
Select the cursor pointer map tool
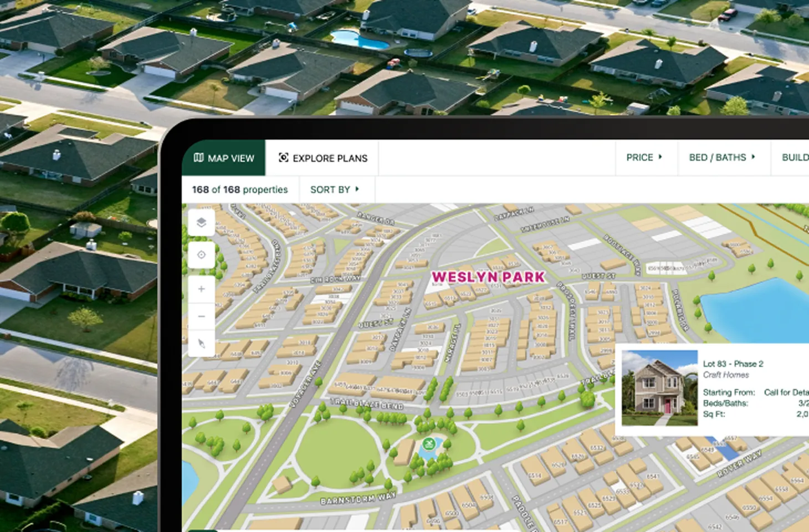coord(202,344)
